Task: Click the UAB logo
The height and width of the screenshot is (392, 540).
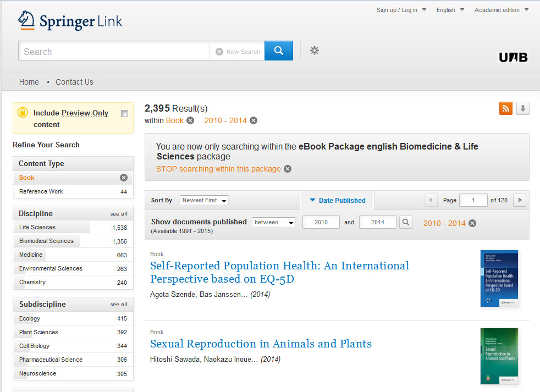Action: (513, 57)
